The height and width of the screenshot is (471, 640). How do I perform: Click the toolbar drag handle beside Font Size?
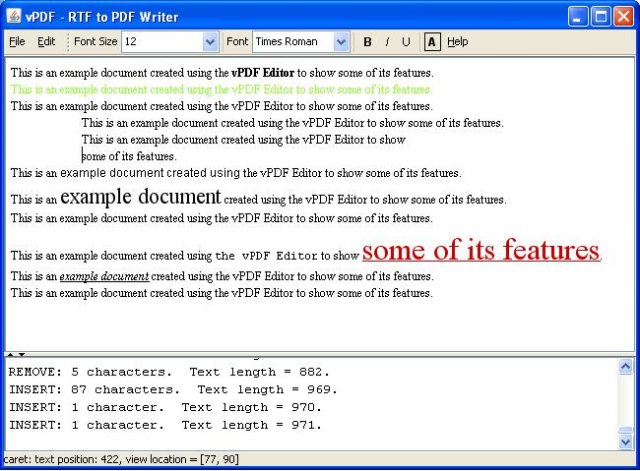click(x=67, y=42)
